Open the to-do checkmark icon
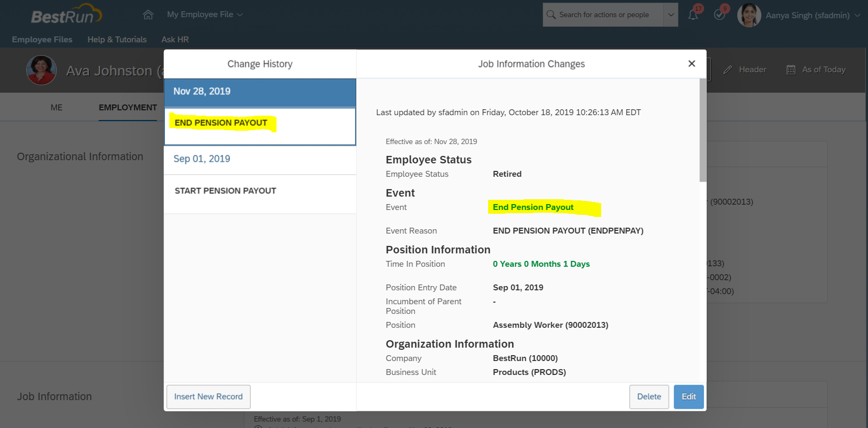This screenshot has width=868, height=428. point(720,15)
